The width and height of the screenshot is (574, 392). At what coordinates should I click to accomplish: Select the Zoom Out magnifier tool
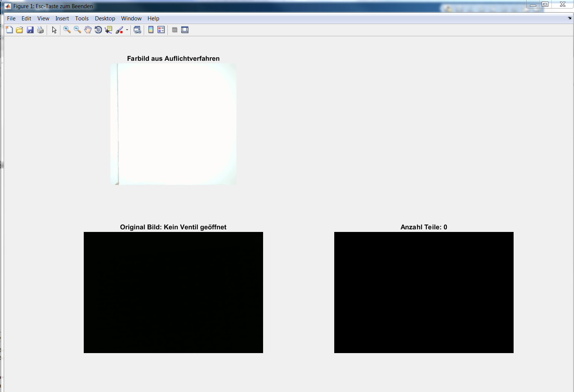click(x=77, y=30)
